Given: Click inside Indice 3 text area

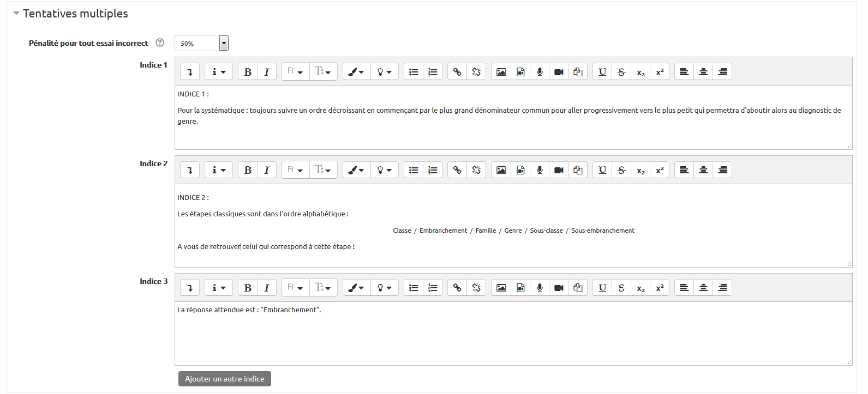Looking at the screenshot, I should pos(513,338).
